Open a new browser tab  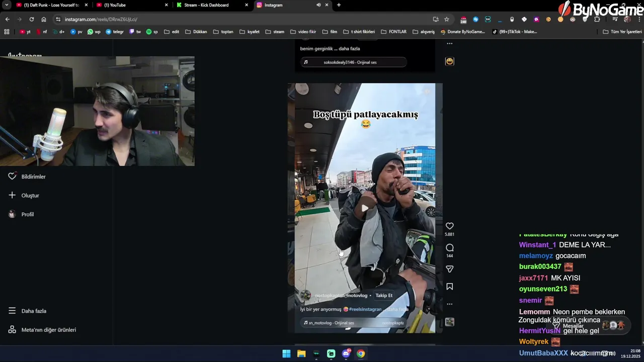pyautogui.click(x=339, y=5)
